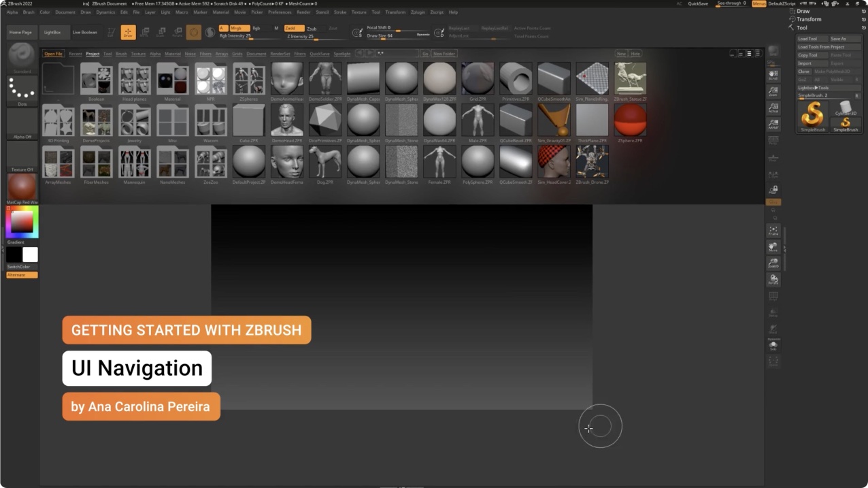The image size is (868, 488).
Task: Open the ZSpheres folder
Action: [249, 82]
